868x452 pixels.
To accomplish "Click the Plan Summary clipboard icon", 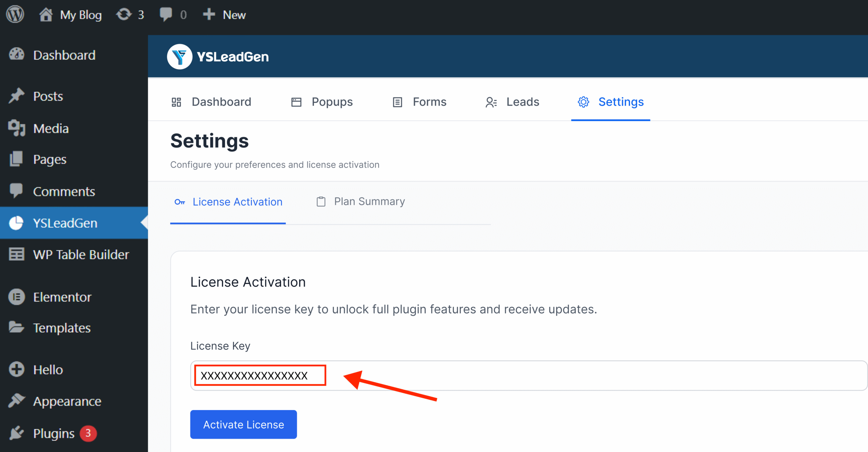I will pos(321,202).
